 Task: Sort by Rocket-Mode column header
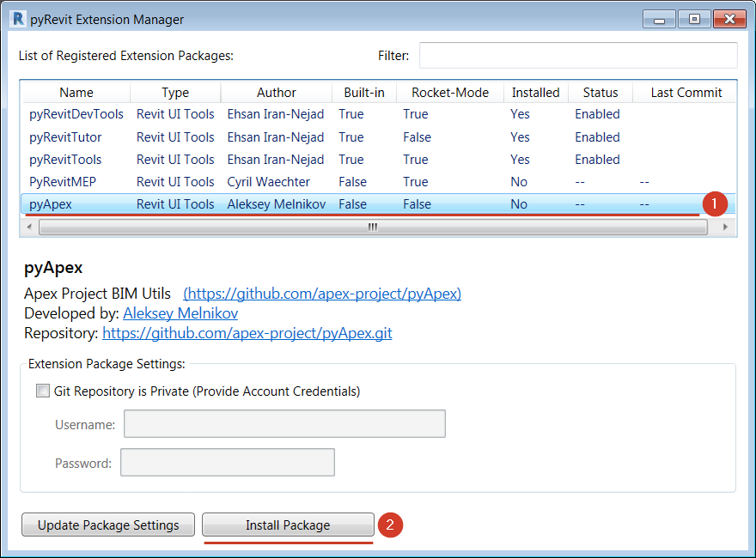click(450, 93)
